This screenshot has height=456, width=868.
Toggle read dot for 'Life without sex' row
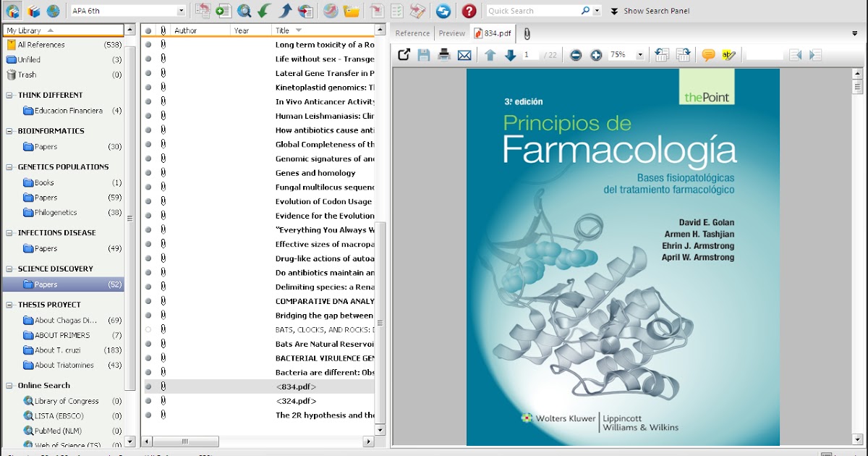click(148, 59)
